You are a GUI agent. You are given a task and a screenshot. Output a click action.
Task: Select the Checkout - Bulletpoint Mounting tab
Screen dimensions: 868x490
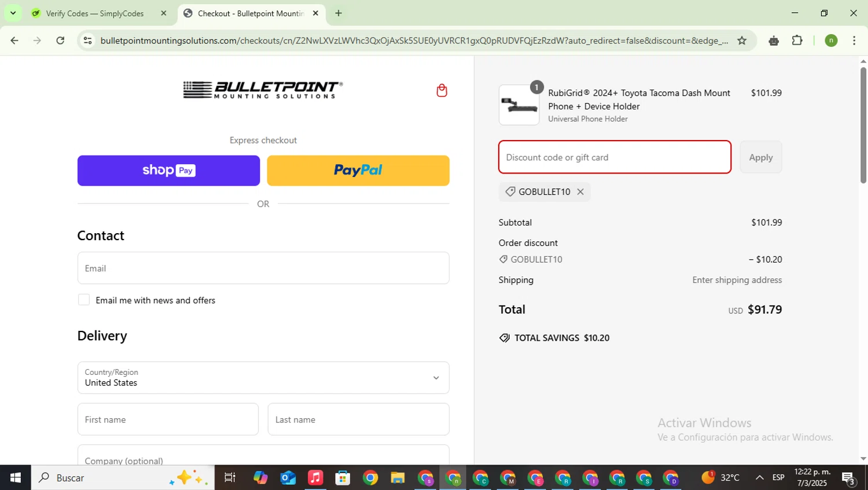251,13
